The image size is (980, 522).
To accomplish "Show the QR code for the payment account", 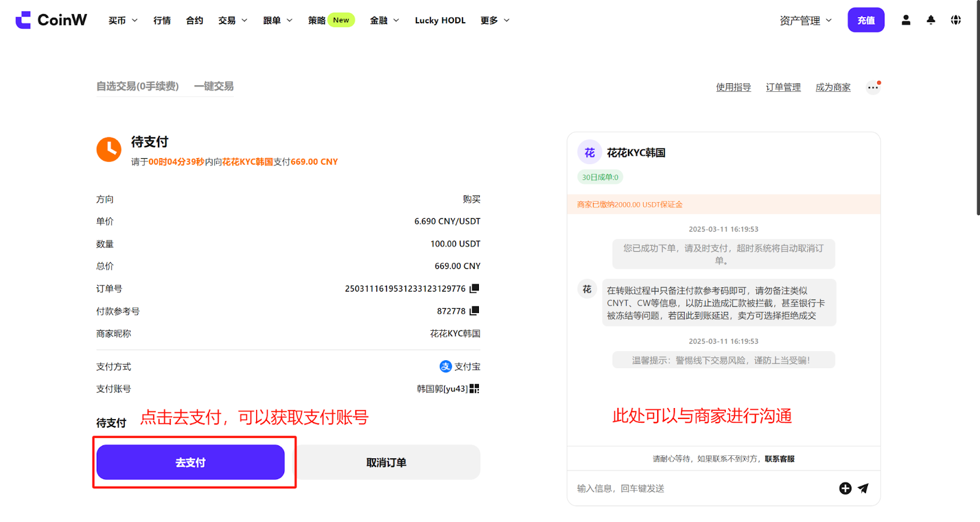I will pyautogui.click(x=474, y=388).
